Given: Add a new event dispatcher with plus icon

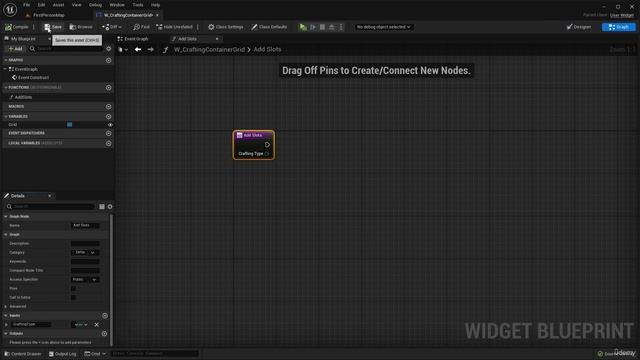Looking at the screenshot, I should (x=109, y=133).
